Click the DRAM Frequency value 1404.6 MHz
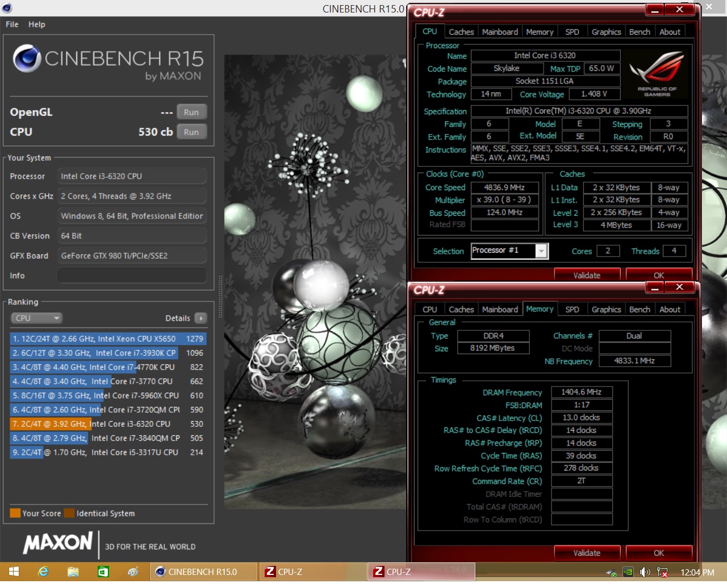727x588 pixels. [x=582, y=392]
